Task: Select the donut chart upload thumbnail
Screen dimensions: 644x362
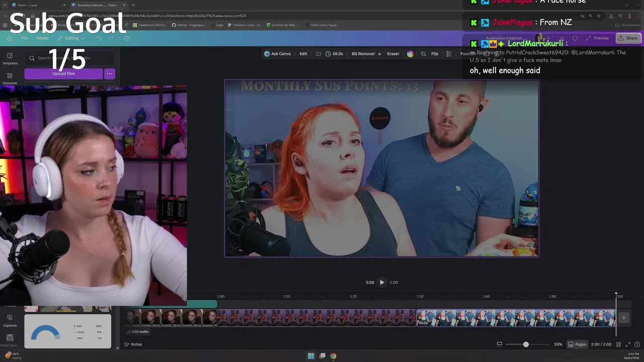Action: [67, 331]
